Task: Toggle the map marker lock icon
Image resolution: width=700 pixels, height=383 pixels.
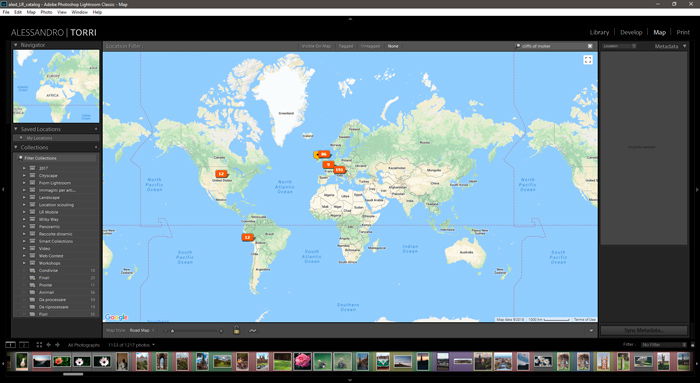Action: point(237,330)
